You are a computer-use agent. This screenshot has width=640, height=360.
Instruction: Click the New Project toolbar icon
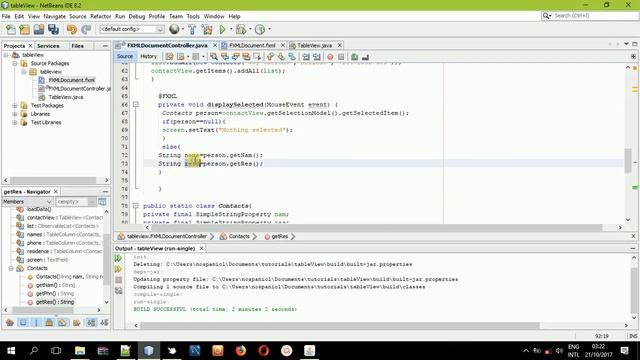[x=24, y=29]
